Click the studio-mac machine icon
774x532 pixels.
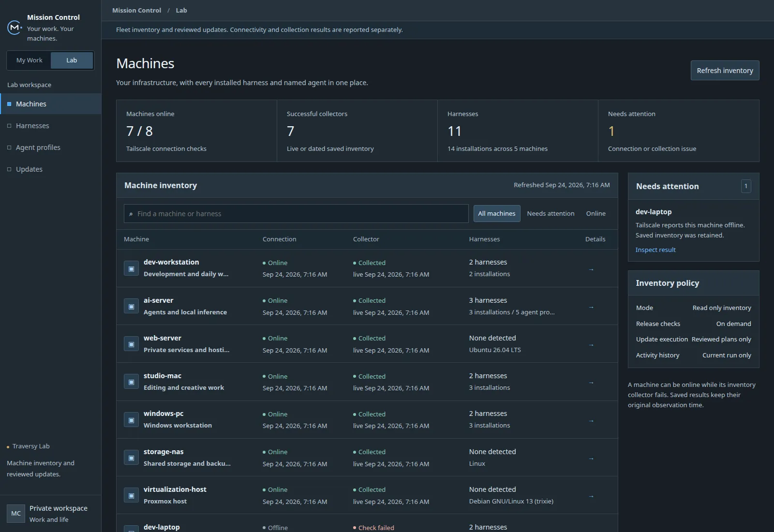tap(131, 382)
